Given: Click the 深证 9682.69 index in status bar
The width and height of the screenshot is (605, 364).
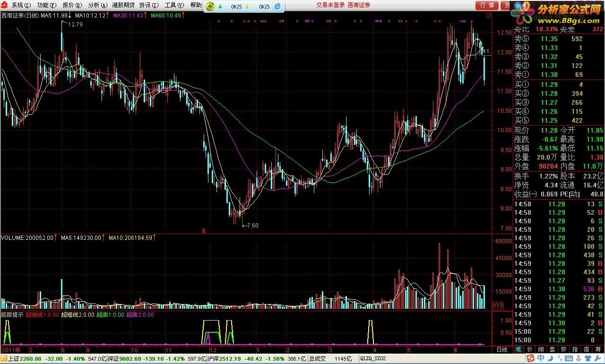Looking at the screenshot, I should click(125, 359).
